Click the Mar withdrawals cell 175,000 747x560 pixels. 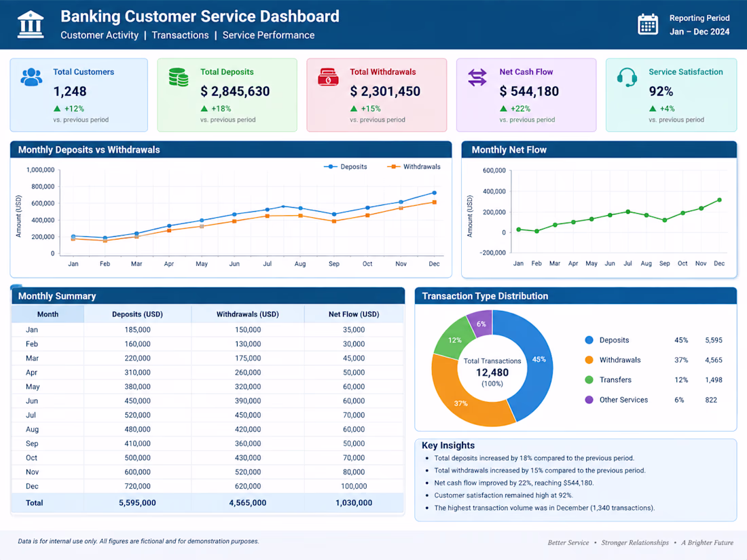248,358
